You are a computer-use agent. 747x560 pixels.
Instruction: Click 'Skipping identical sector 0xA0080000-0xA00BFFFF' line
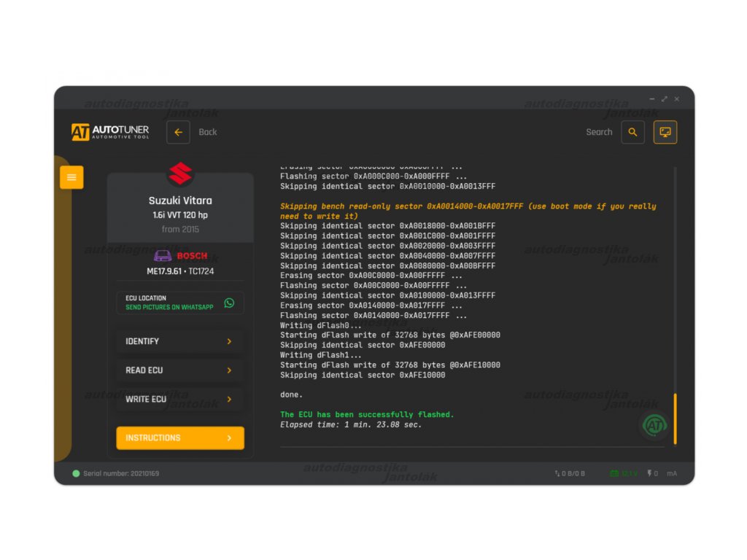point(388,266)
